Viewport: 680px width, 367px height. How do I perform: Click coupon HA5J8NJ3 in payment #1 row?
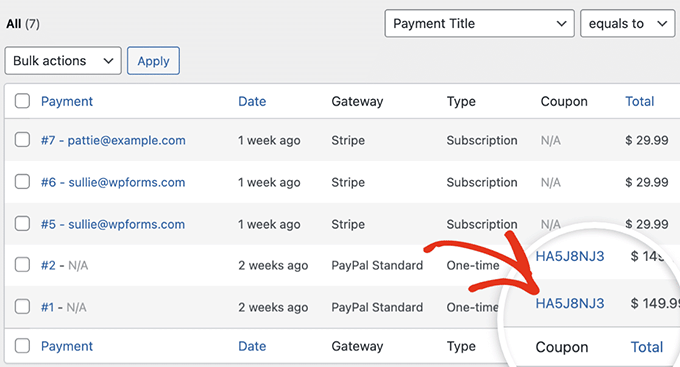tap(569, 303)
